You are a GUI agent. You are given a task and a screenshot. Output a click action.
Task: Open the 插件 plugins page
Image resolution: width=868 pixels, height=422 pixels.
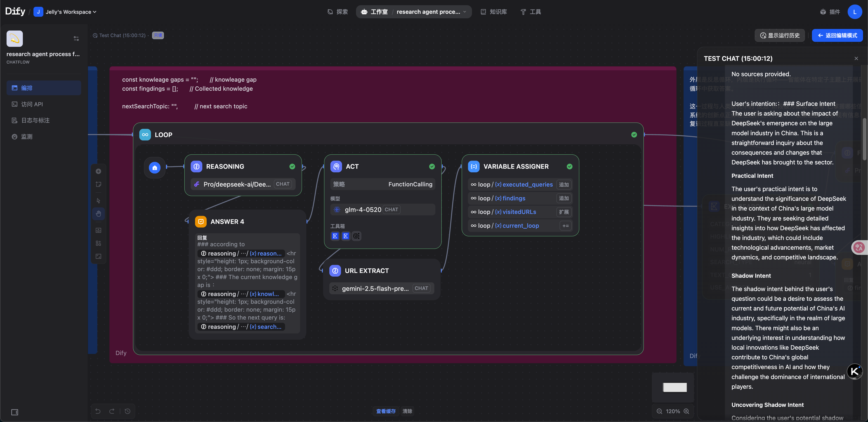[x=830, y=12]
